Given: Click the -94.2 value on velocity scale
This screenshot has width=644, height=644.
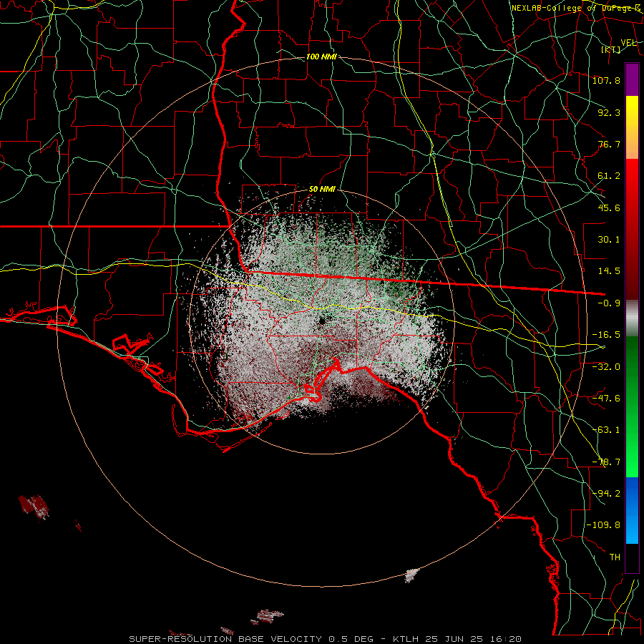Looking at the screenshot, I should pos(606,494).
